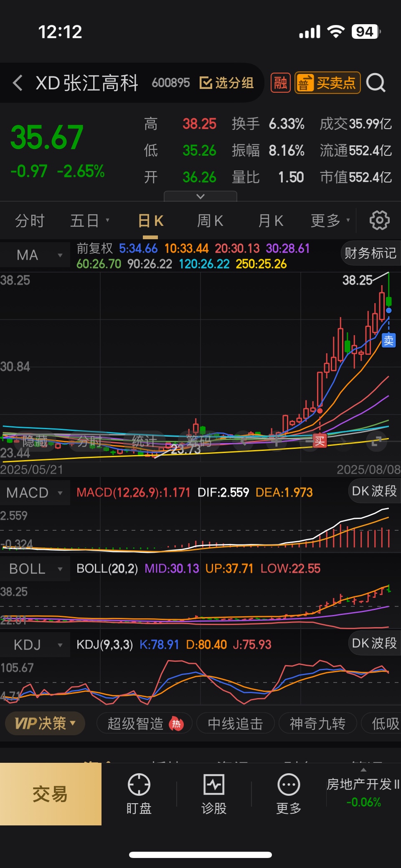401x868 pixels.
Task: Open the 更多 periods dropdown
Action: pos(330,220)
